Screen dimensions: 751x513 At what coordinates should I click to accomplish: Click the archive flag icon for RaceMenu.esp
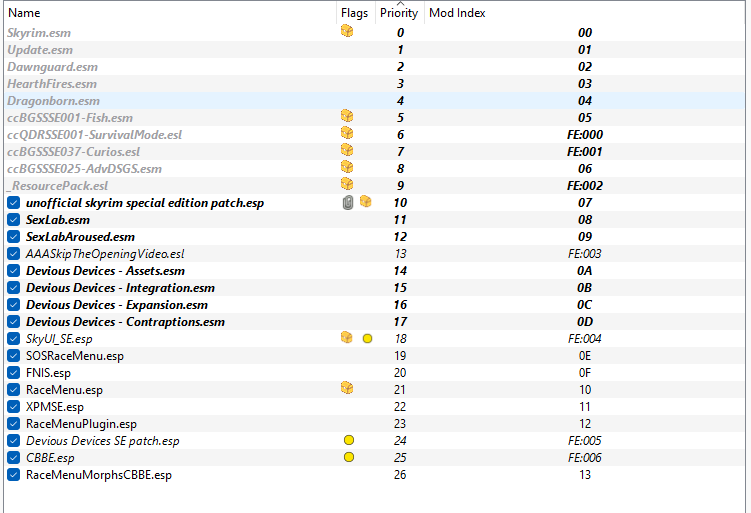pos(347,388)
